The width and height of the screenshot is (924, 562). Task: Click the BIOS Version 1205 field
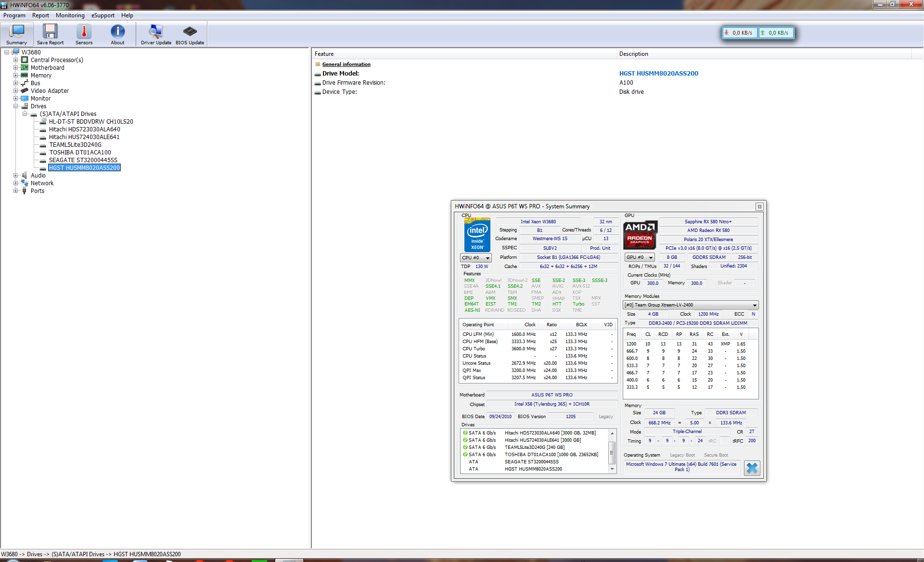coord(571,417)
